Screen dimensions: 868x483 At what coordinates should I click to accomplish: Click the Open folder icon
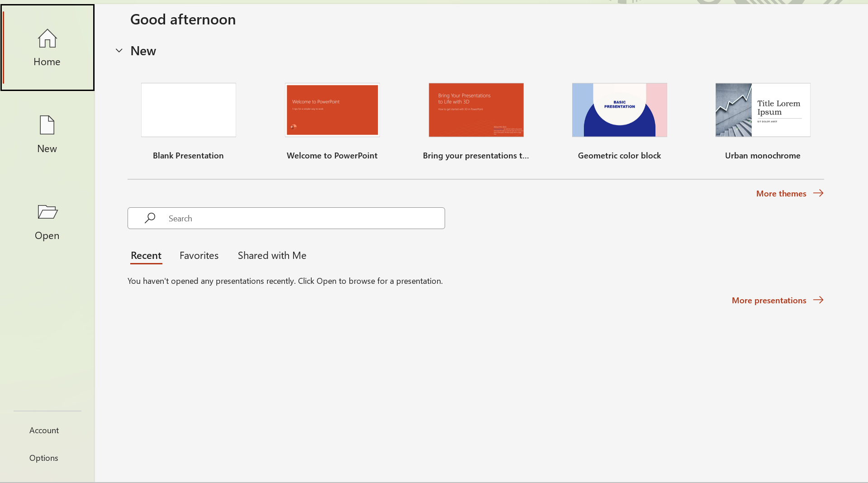(x=47, y=212)
